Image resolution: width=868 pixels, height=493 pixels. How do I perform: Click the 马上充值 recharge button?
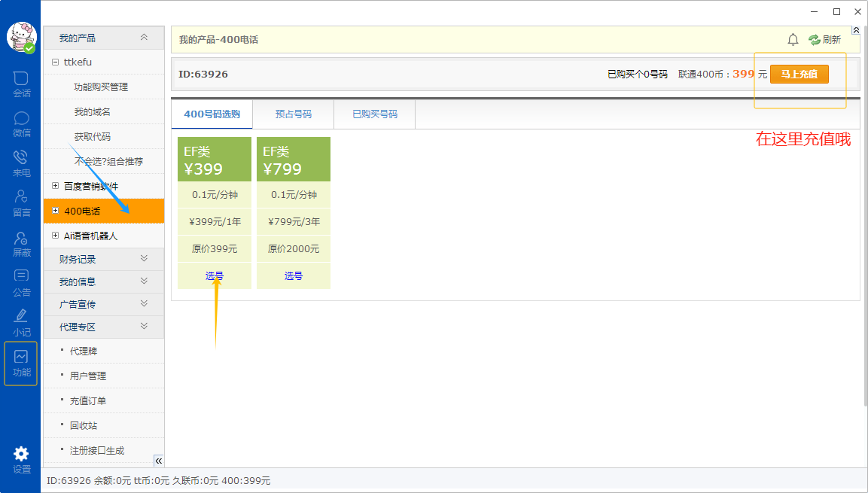799,74
